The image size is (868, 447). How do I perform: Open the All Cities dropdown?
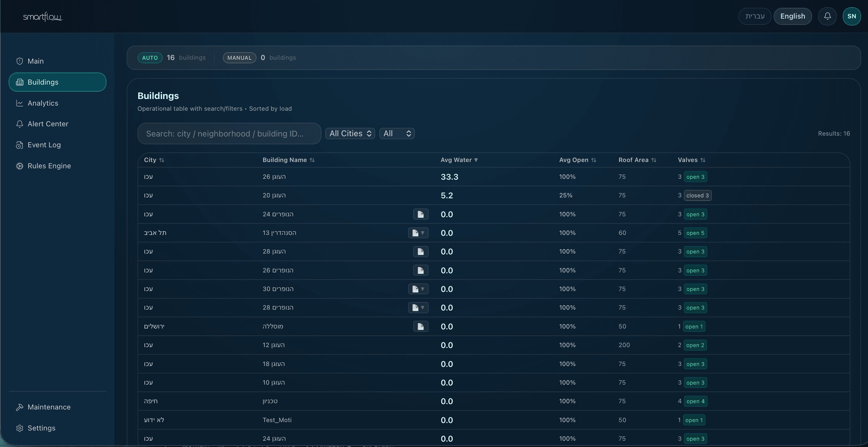pyautogui.click(x=350, y=133)
